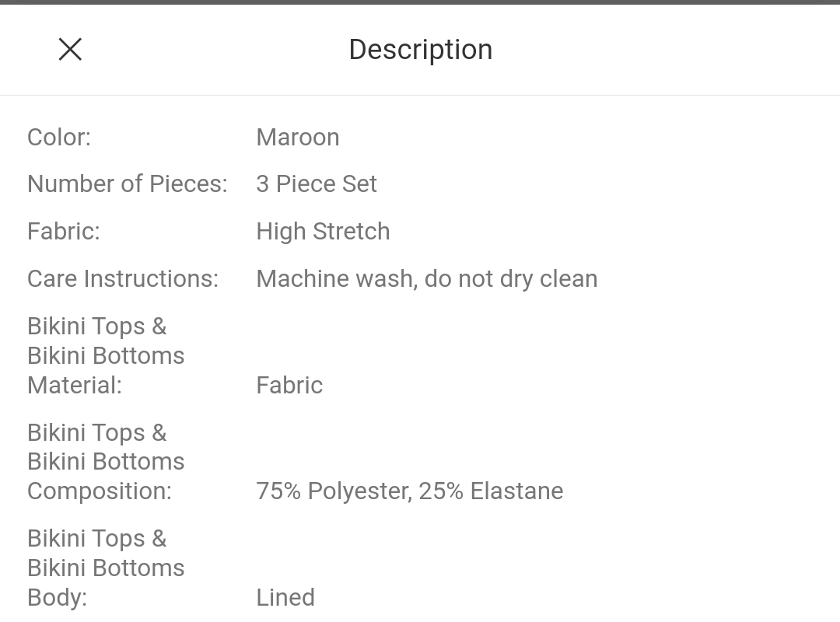Click the Fabric label
Screen dimensions: 840x622
tap(64, 232)
